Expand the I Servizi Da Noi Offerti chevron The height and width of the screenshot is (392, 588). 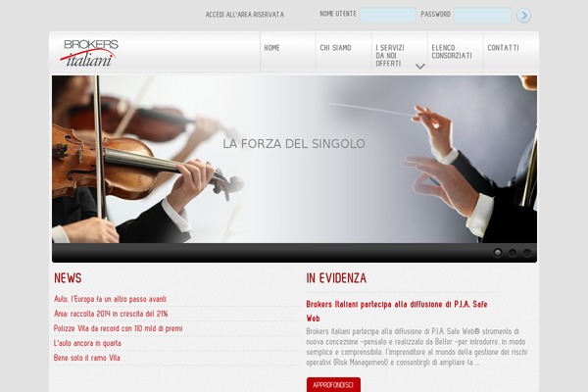click(x=420, y=67)
